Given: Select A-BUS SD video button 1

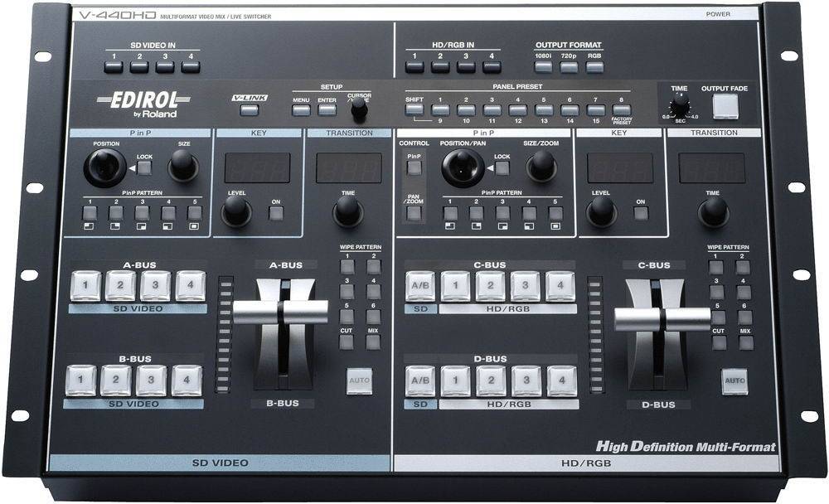Looking at the screenshot, I should coord(85,286).
